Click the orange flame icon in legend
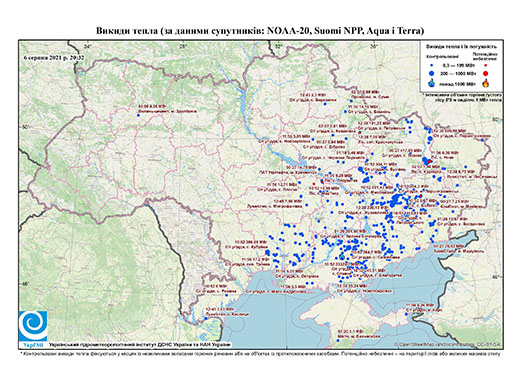 pyautogui.click(x=486, y=83)
